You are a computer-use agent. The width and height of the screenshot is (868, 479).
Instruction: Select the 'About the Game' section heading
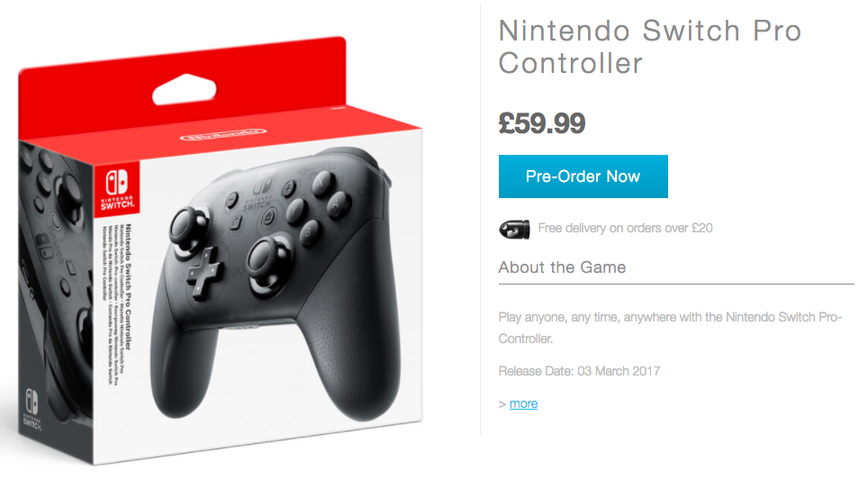pyautogui.click(x=562, y=267)
